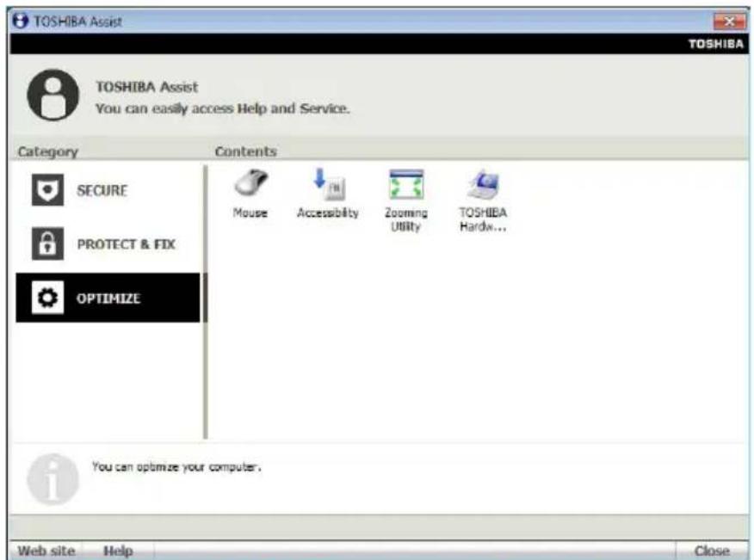Click the Close button at bottom right

tap(712, 551)
